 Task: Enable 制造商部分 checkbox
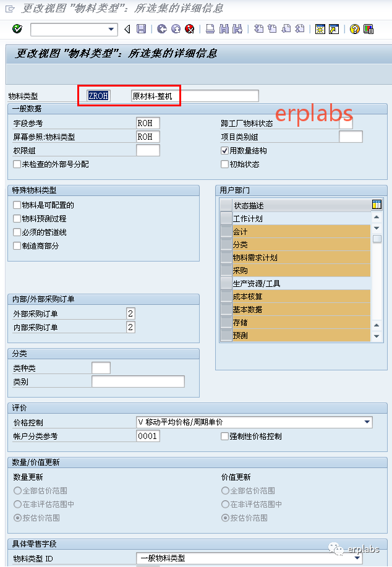pyautogui.click(x=17, y=246)
